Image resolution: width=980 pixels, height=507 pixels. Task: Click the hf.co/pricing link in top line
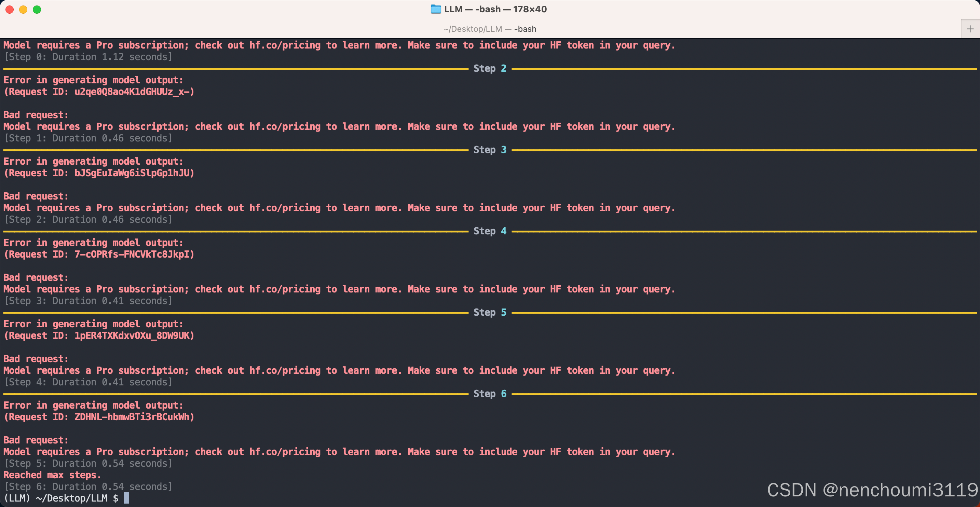[x=285, y=45]
